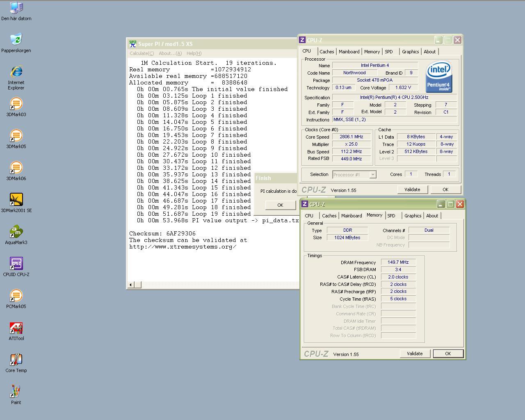The height and width of the screenshot is (420, 525).
Task: Switch to Mainboard tab in lower CPU-Z
Action: click(352, 216)
